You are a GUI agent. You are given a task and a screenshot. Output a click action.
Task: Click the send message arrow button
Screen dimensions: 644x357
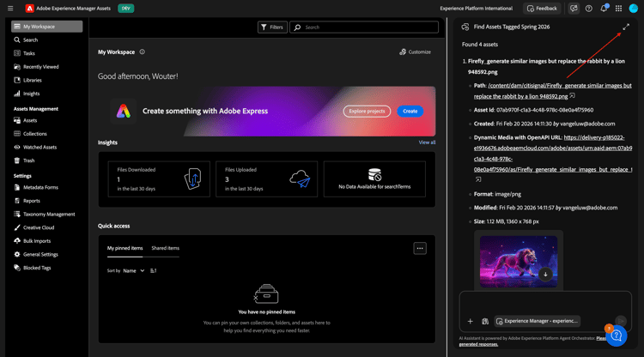click(x=621, y=321)
